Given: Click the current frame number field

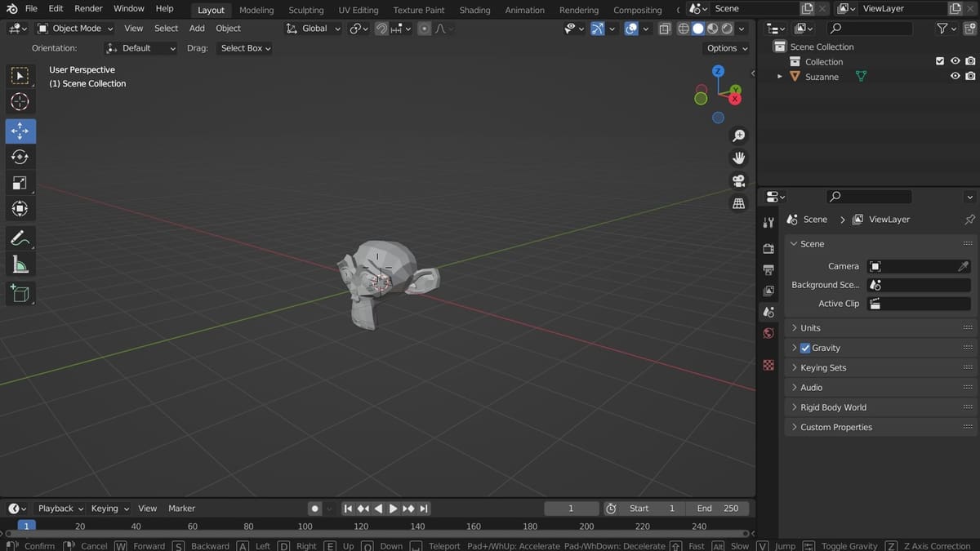Looking at the screenshot, I should pos(571,509).
